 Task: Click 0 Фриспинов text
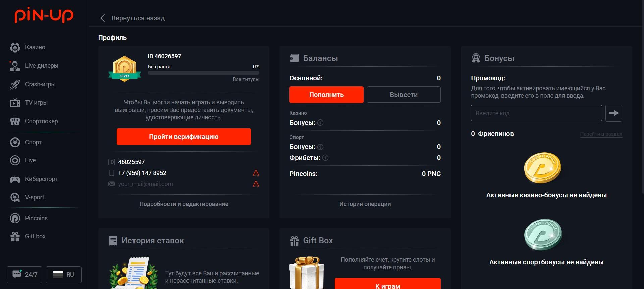pyautogui.click(x=492, y=134)
